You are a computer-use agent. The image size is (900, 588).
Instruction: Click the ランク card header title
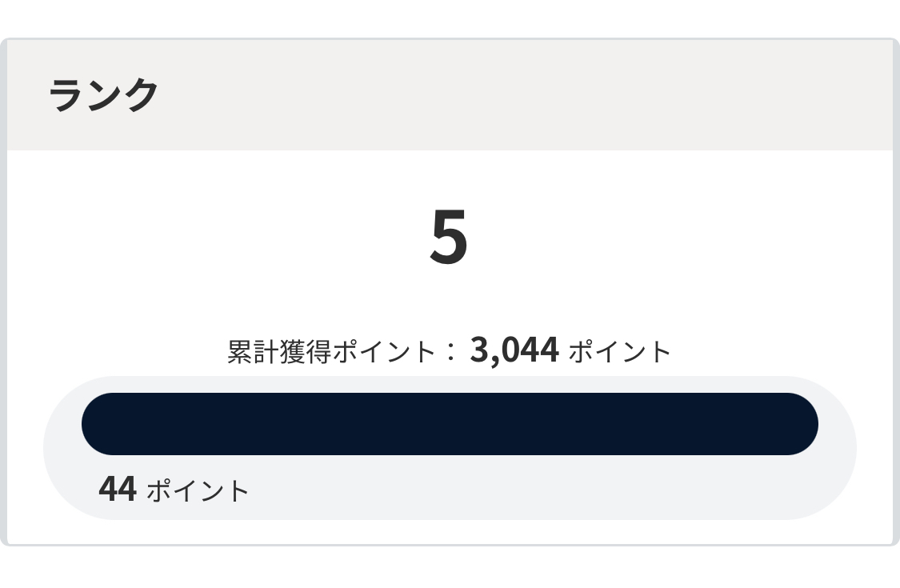tap(103, 94)
